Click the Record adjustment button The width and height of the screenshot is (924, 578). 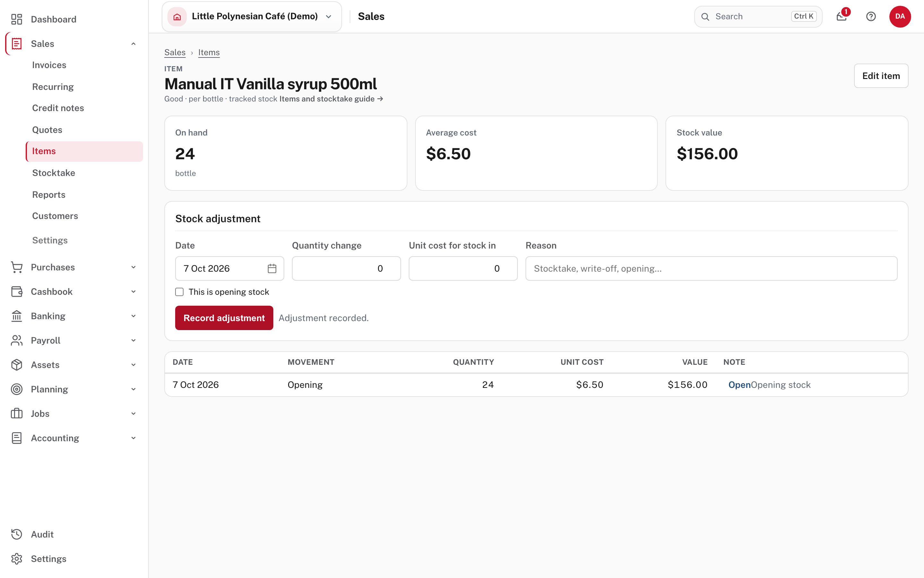coord(224,318)
